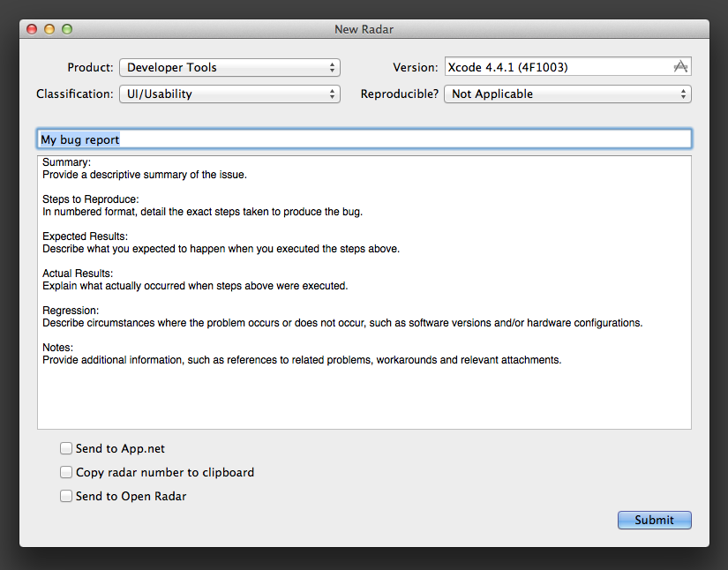Submit the new radar
Screen dimensions: 728x570
(654, 520)
